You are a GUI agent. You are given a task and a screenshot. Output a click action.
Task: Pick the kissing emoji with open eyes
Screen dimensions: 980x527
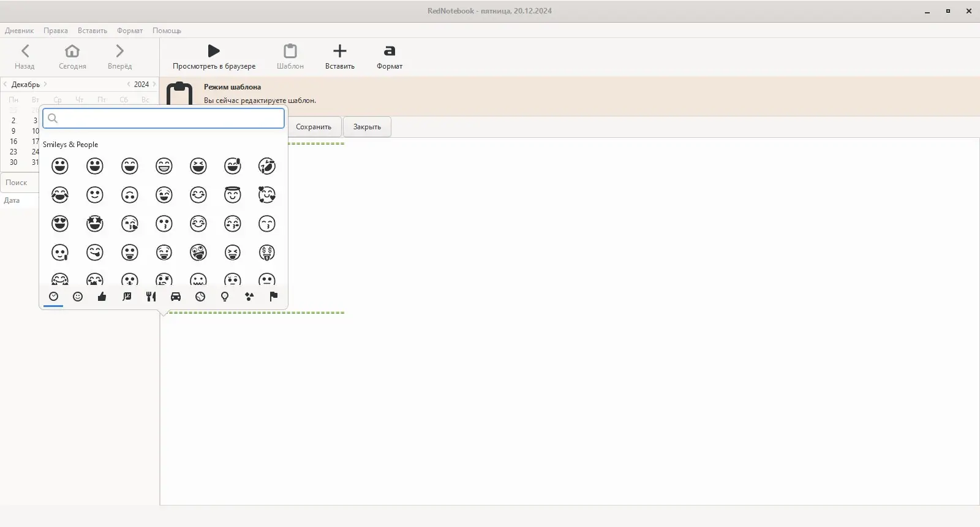click(x=164, y=224)
